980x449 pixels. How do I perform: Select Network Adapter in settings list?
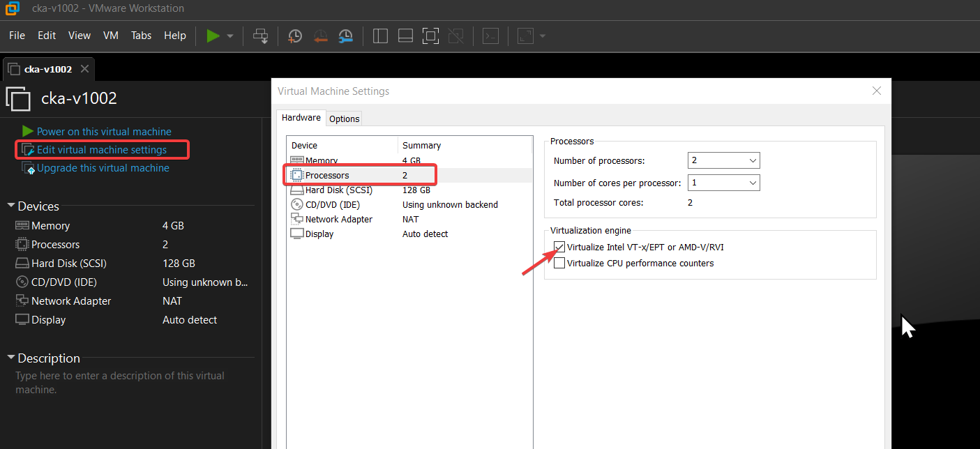409,219
